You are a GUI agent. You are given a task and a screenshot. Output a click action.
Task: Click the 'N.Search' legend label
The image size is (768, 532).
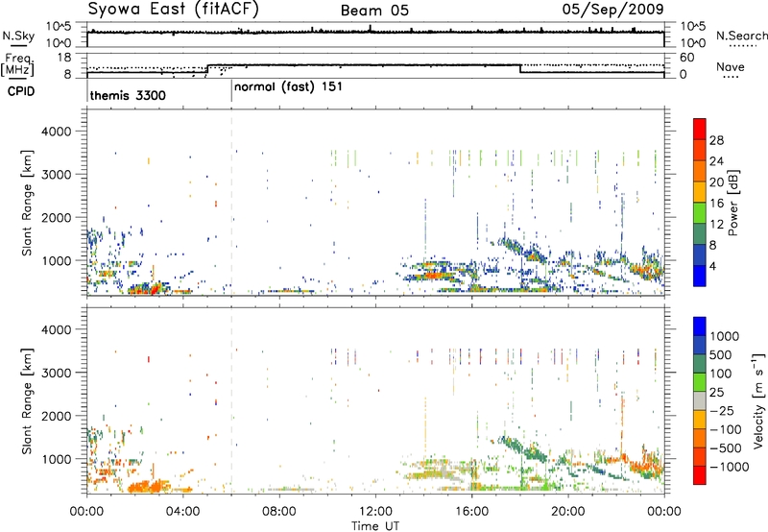[x=741, y=36]
